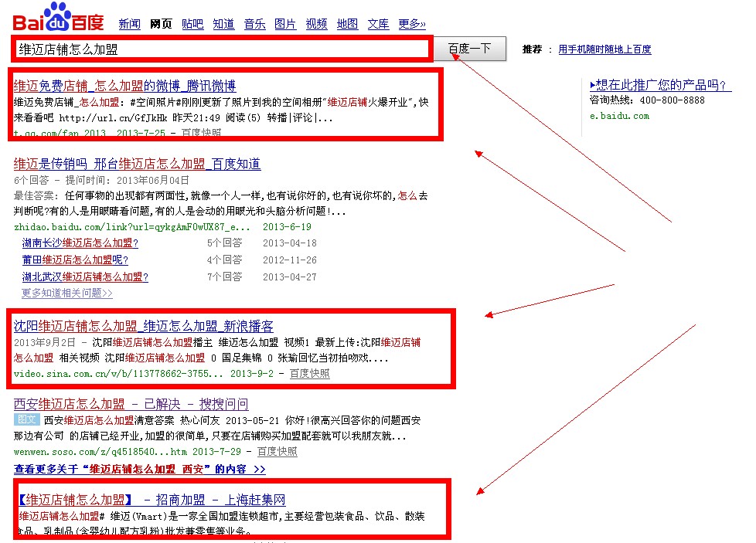Open 西安维迈店怎么加盟 搜搜问问 result
The image size is (756, 543).
[131, 404]
